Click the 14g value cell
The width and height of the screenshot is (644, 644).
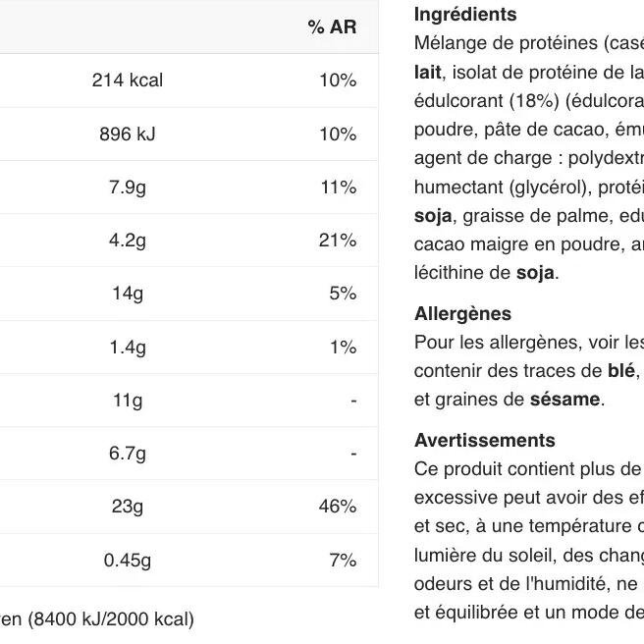click(x=128, y=293)
